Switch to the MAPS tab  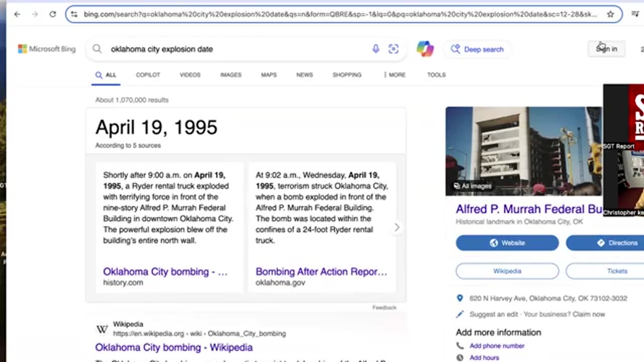tap(269, 75)
